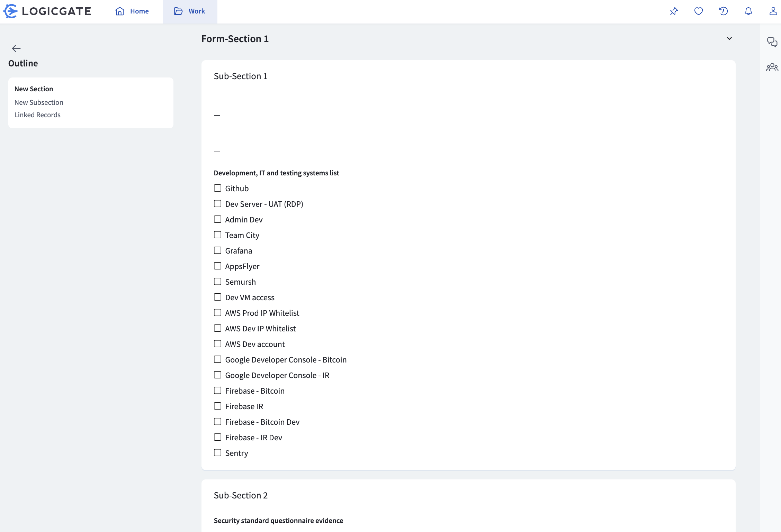Switch to the Work tab

point(190,11)
